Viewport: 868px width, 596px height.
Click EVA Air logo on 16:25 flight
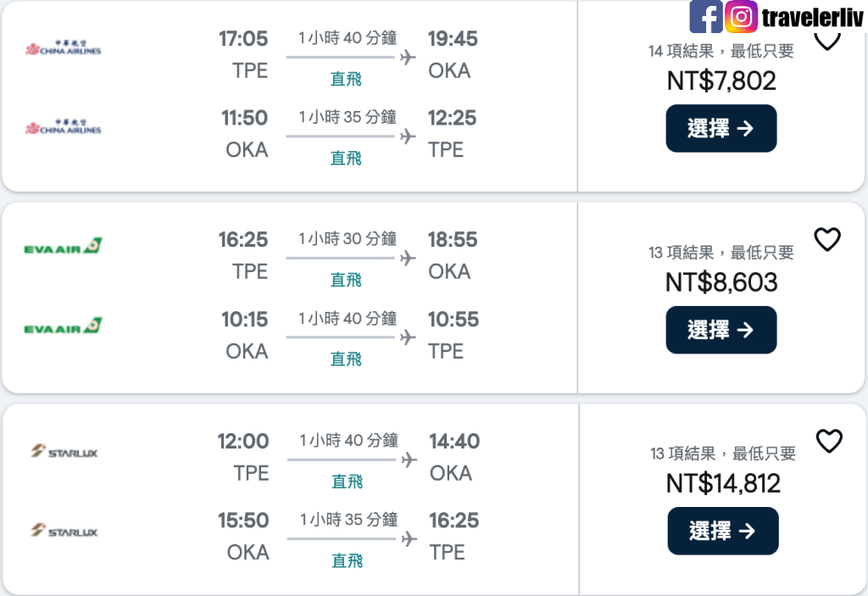pos(63,246)
